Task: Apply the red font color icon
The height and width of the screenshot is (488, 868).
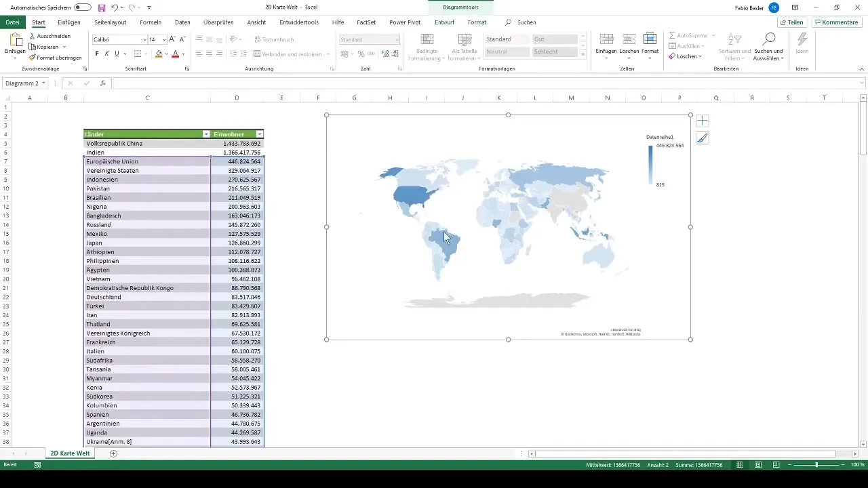Action: 175,54
